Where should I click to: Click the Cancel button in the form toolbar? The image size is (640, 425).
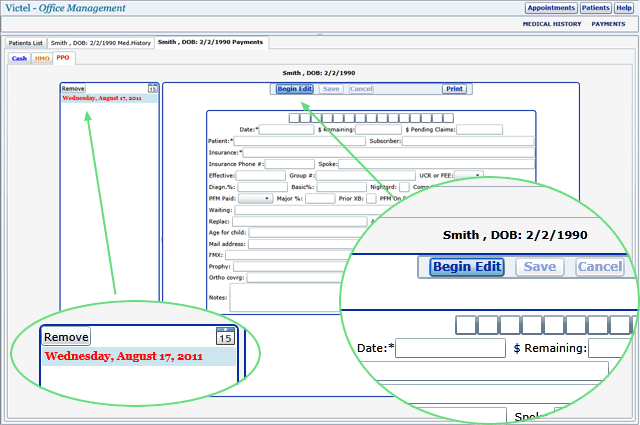click(361, 89)
